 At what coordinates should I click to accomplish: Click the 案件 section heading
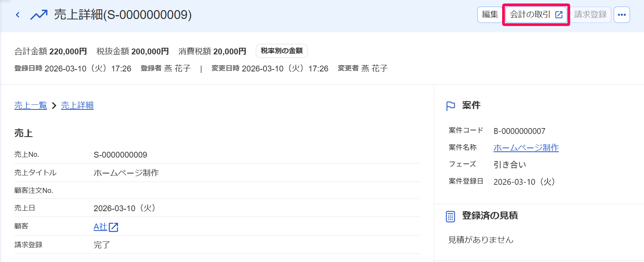coord(471,105)
